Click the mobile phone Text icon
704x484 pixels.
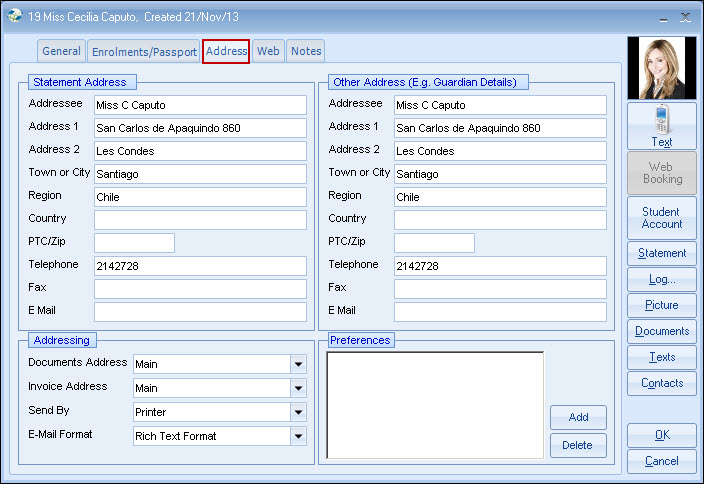661,121
